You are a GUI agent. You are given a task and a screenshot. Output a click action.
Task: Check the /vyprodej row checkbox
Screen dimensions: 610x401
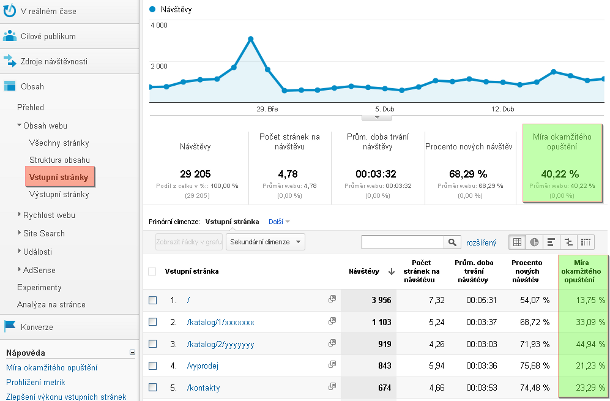click(x=153, y=366)
